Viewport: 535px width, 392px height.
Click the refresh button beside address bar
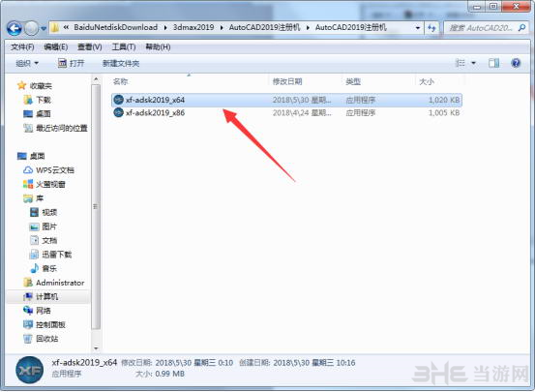[x=431, y=28]
